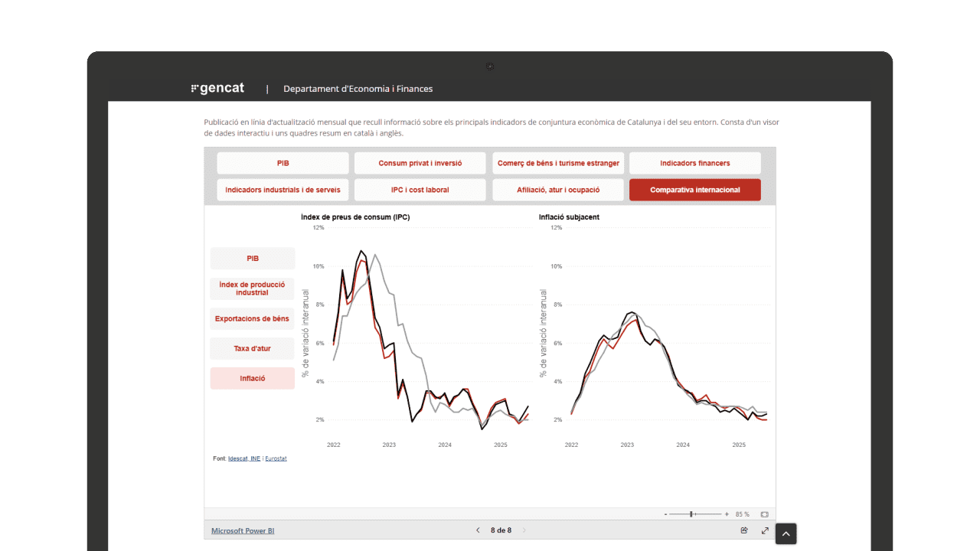Click the fit to page icon
980x551 pixels.
764,514
